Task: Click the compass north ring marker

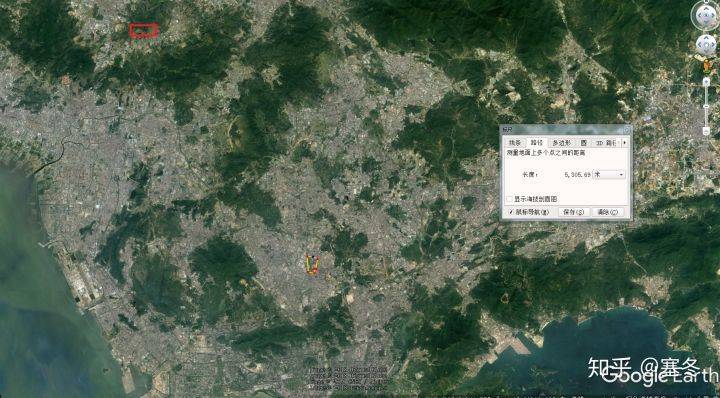Action: pyautogui.click(x=706, y=2)
